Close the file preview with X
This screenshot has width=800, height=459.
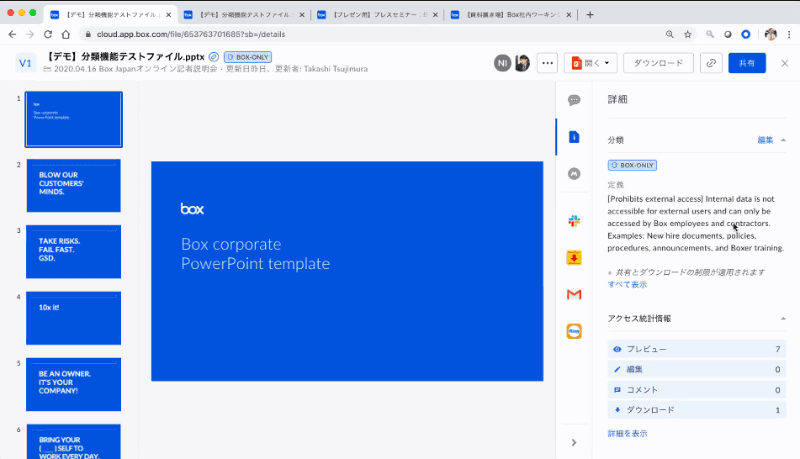[785, 63]
